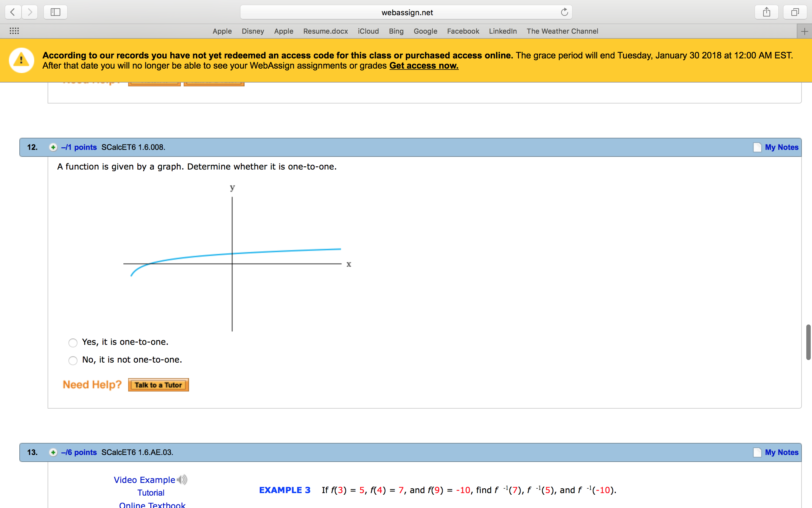
Task: Click the Talk to a Tutor button
Action: point(158,385)
